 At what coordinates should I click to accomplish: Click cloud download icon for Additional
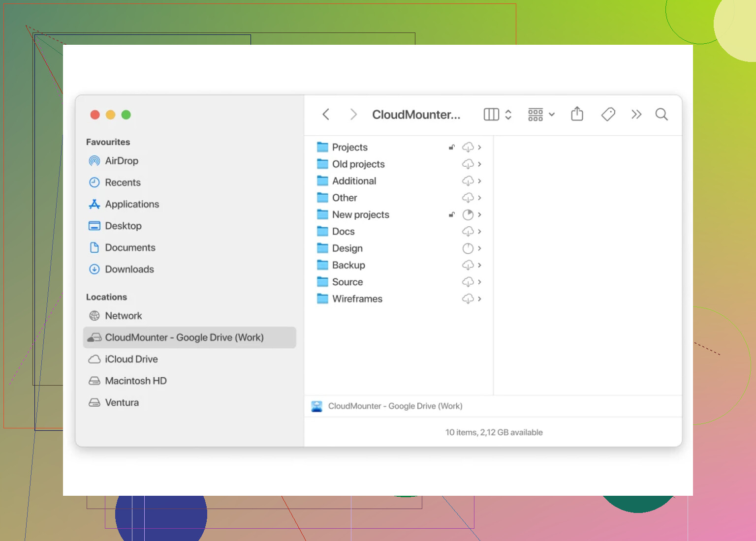tap(468, 180)
